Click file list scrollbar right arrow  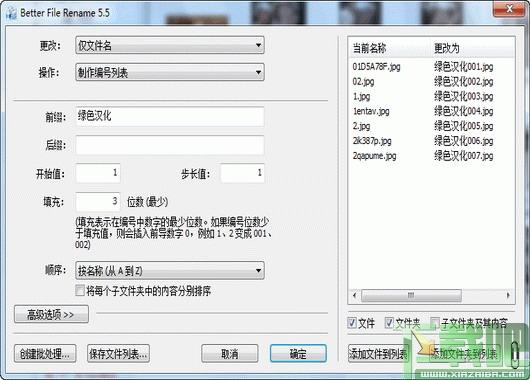508,295
